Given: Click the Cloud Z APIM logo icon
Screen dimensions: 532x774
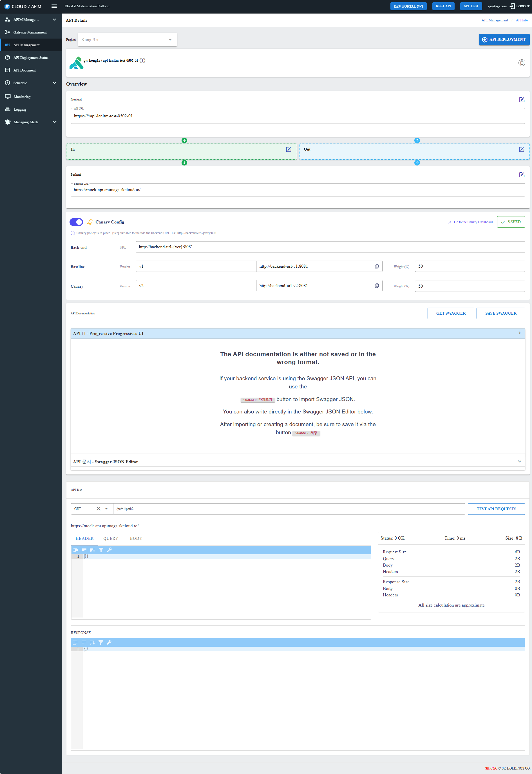Looking at the screenshot, I should coord(7,6).
